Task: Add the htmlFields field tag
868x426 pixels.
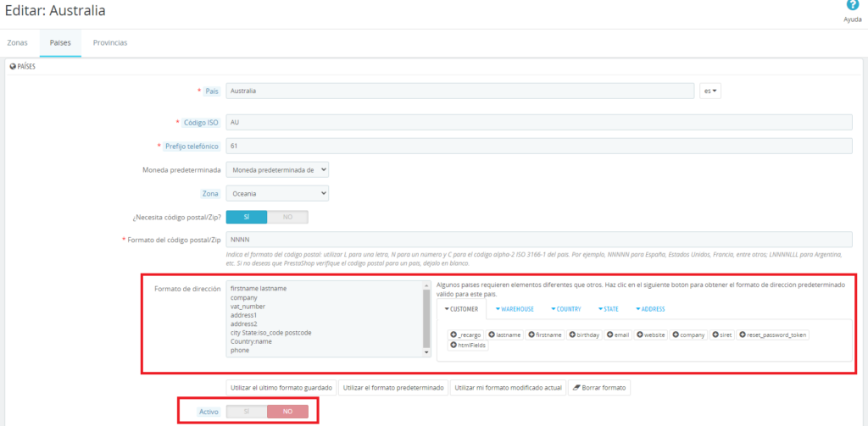Action: tap(468, 346)
